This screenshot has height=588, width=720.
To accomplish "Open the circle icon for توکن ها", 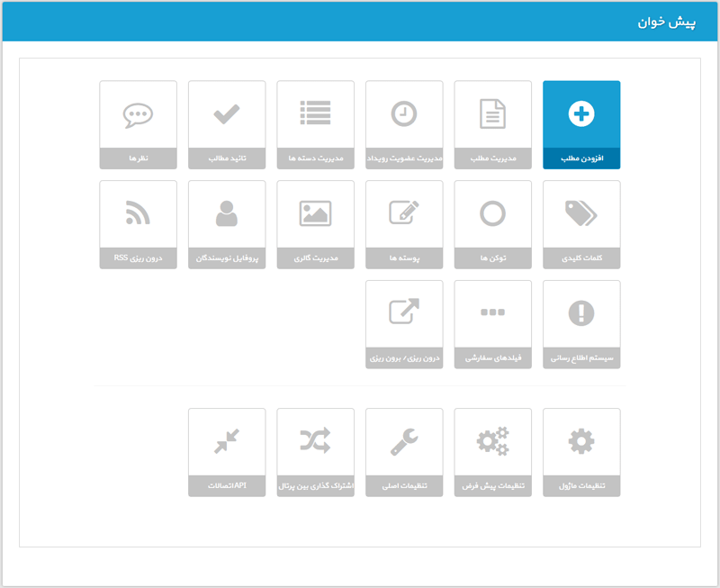I will (492, 213).
